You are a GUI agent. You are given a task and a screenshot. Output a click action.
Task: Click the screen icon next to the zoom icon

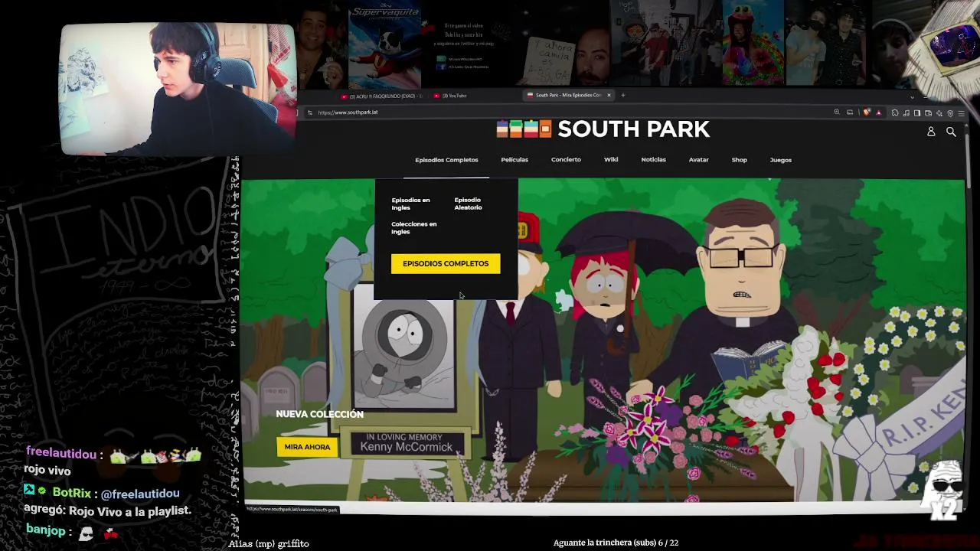click(850, 112)
